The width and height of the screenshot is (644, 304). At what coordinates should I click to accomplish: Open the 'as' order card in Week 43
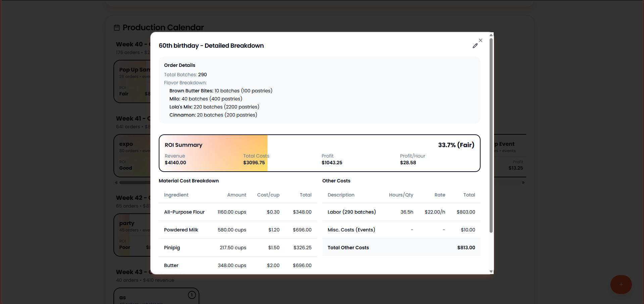pyautogui.click(x=156, y=296)
